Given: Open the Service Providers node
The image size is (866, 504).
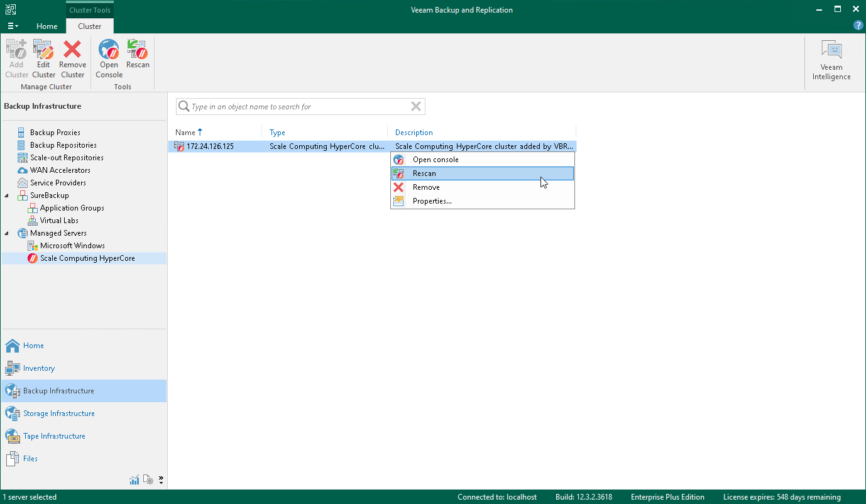Looking at the screenshot, I should coord(58,183).
